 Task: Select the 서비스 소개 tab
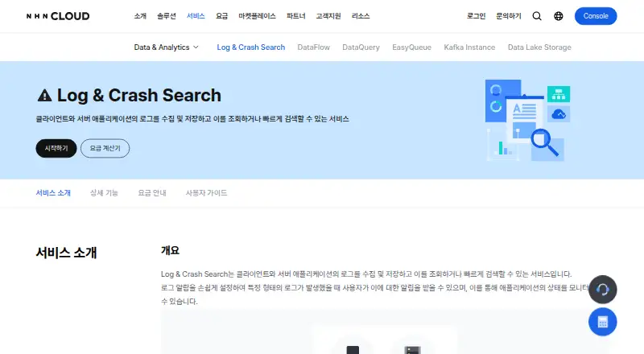point(53,192)
